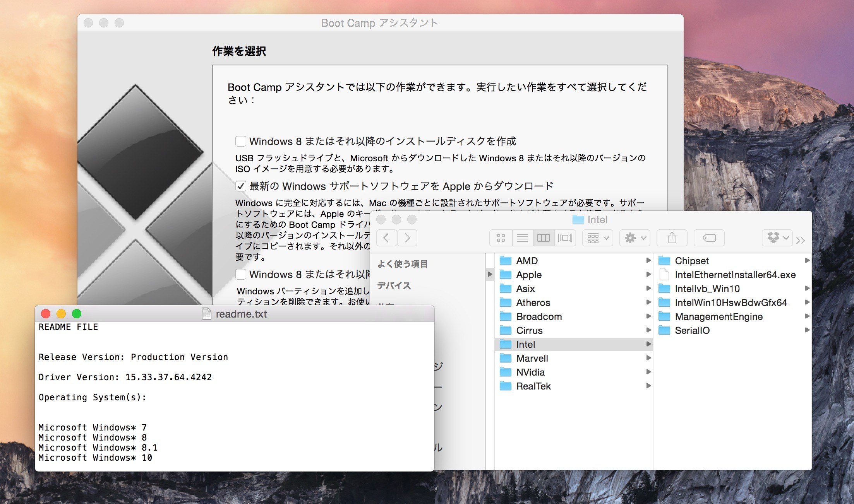Screen dimensions: 854x504
Task: Select the IntelEthernetInstaller64.exe file
Action: [x=735, y=275]
